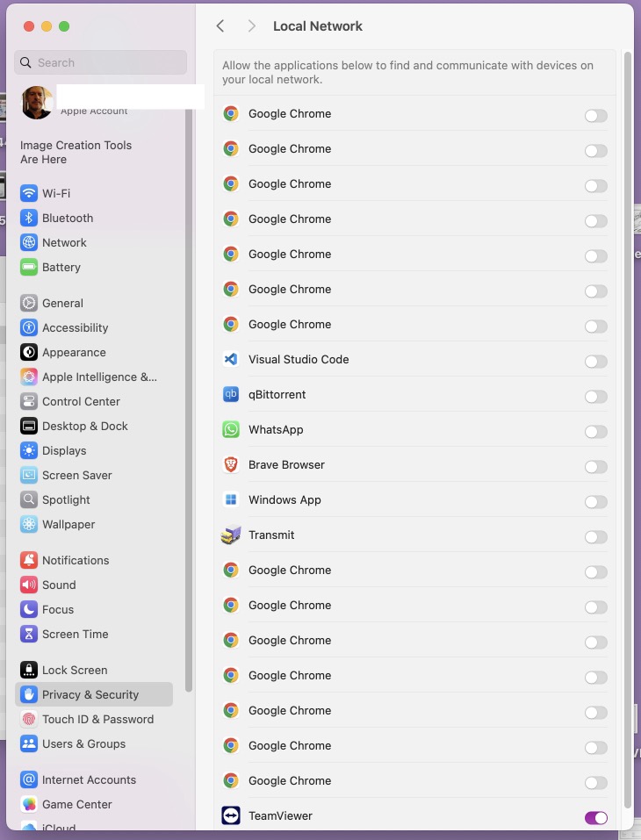Image resolution: width=641 pixels, height=840 pixels.
Task: Click the qBittorrent app icon
Action: 231,395
